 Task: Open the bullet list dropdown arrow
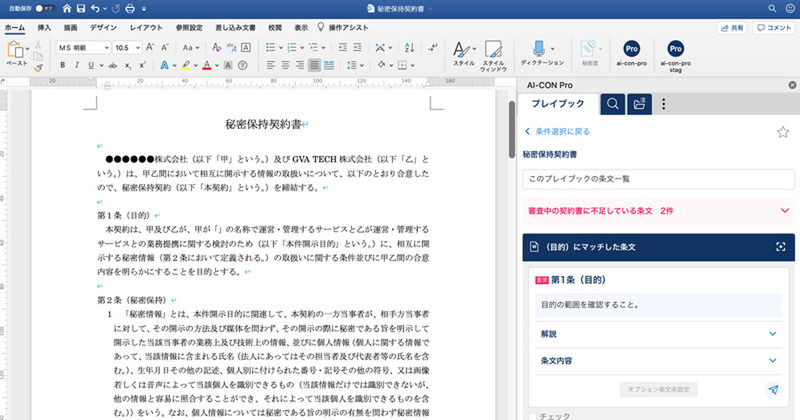coord(281,47)
